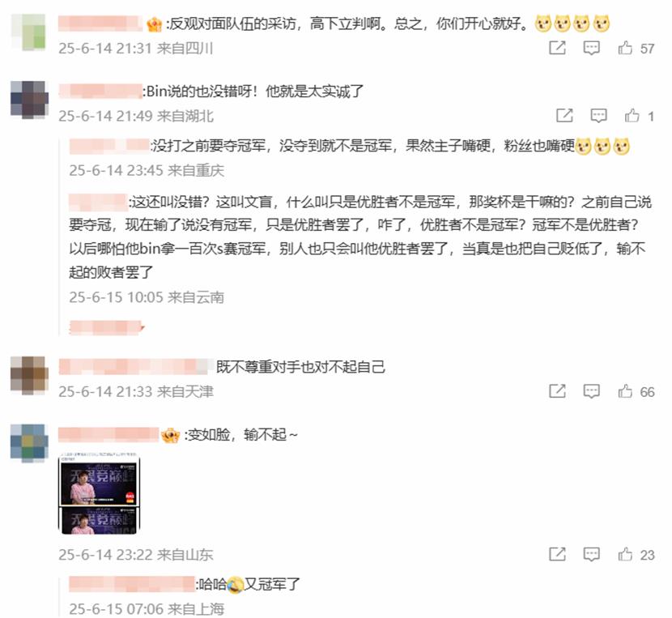Open the avatar of the 山东 commenter
Screen dimensions: 672x618
[x=29, y=443]
